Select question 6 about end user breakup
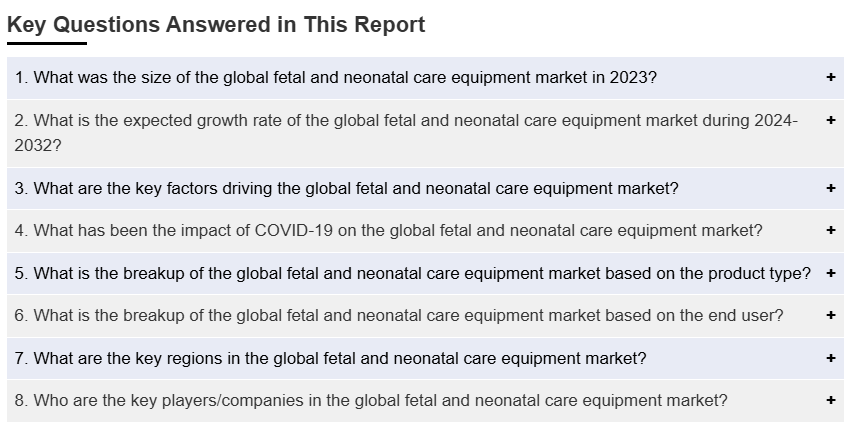 pyautogui.click(x=399, y=316)
